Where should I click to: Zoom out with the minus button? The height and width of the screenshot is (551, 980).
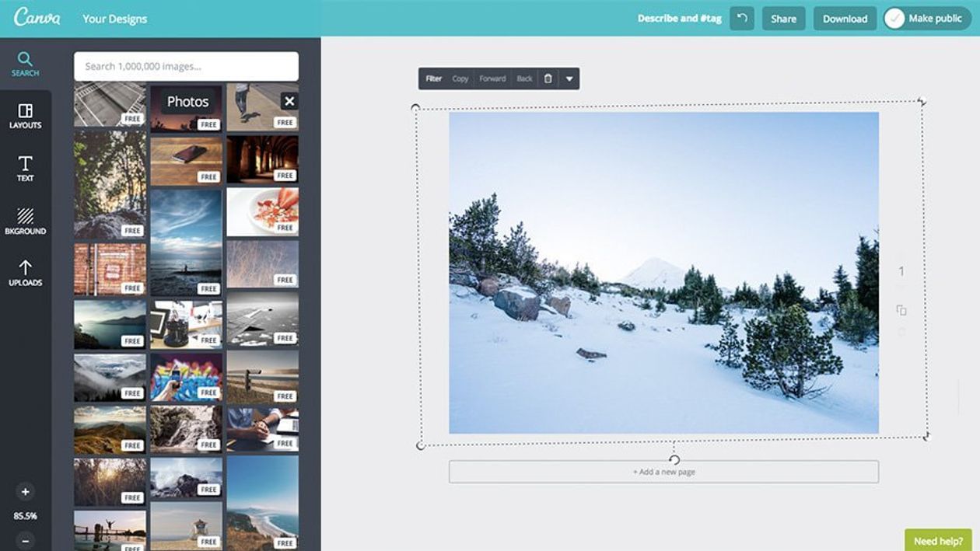[25, 540]
